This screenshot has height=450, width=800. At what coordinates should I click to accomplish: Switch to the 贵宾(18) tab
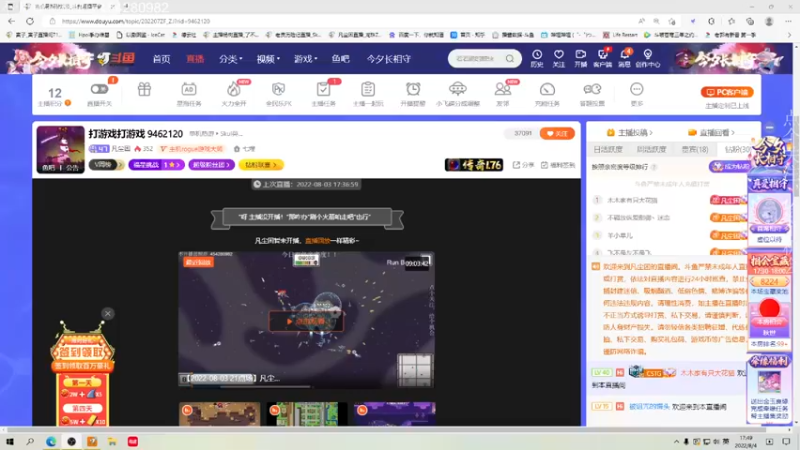coord(695,149)
